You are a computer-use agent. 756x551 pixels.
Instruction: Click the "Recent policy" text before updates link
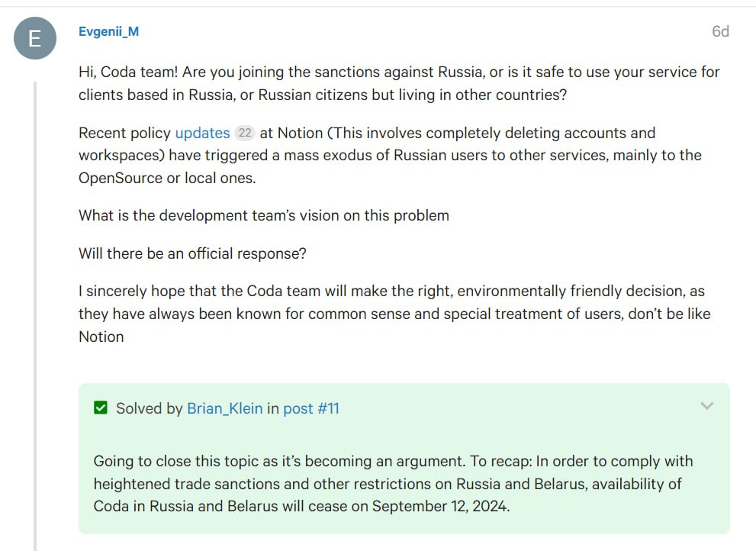pos(124,133)
